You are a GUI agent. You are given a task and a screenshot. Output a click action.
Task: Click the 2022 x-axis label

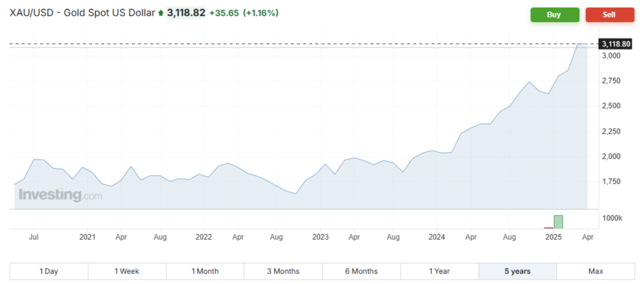pos(203,238)
